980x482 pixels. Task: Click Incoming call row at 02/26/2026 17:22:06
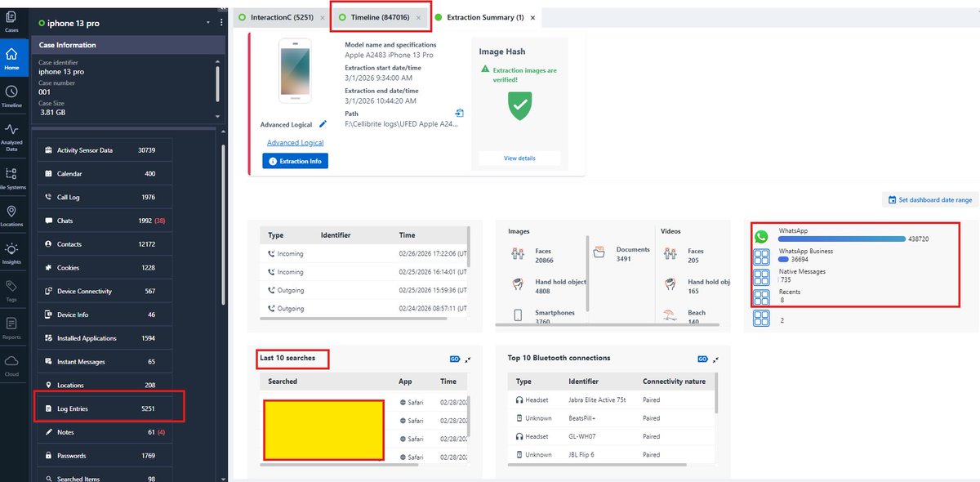(x=363, y=254)
